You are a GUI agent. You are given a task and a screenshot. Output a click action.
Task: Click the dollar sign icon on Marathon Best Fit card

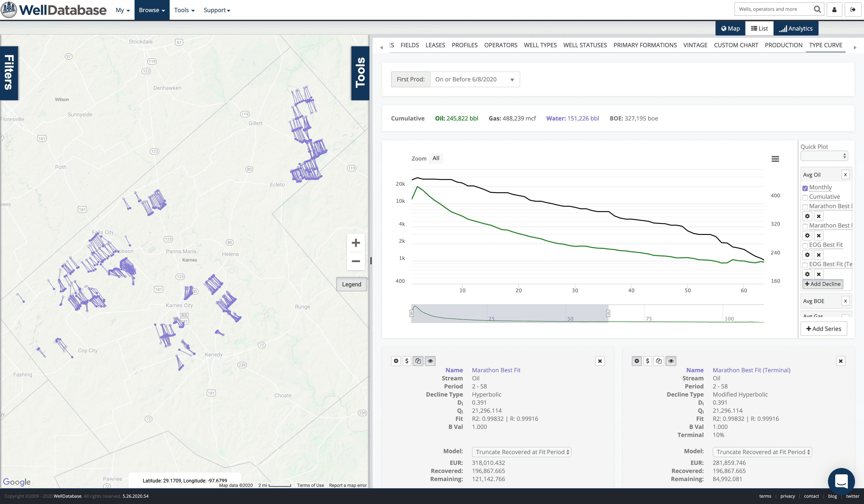407,361
